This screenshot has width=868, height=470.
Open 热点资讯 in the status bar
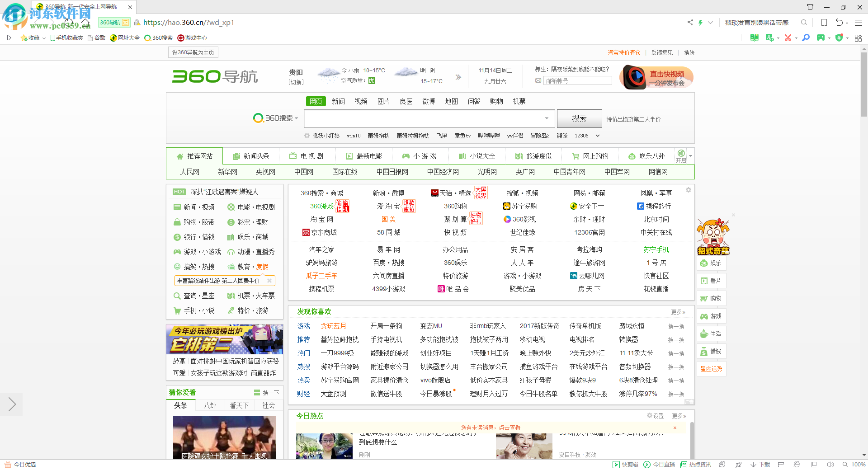click(x=696, y=464)
